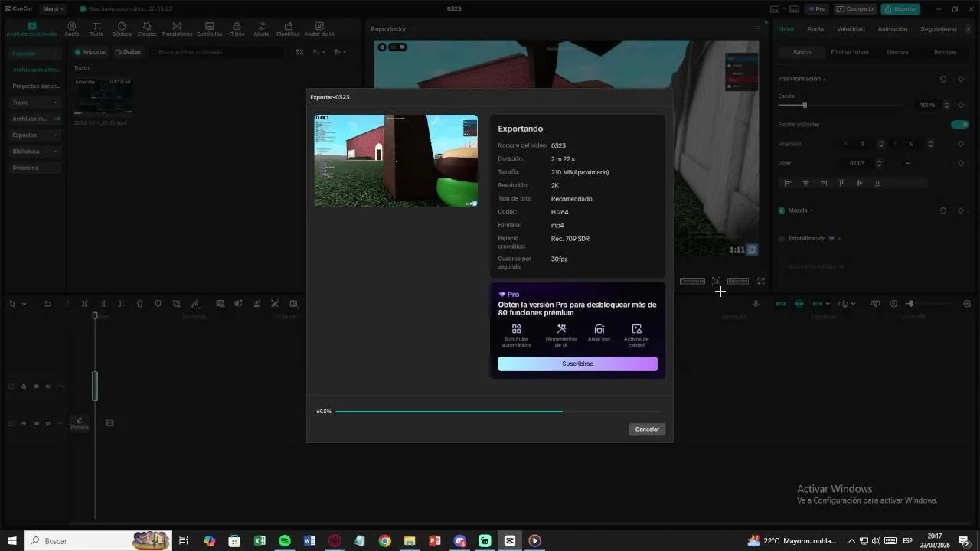Click the Compartir button
Image resolution: width=980 pixels, height=551 pixels.
(x=855, y=9)
